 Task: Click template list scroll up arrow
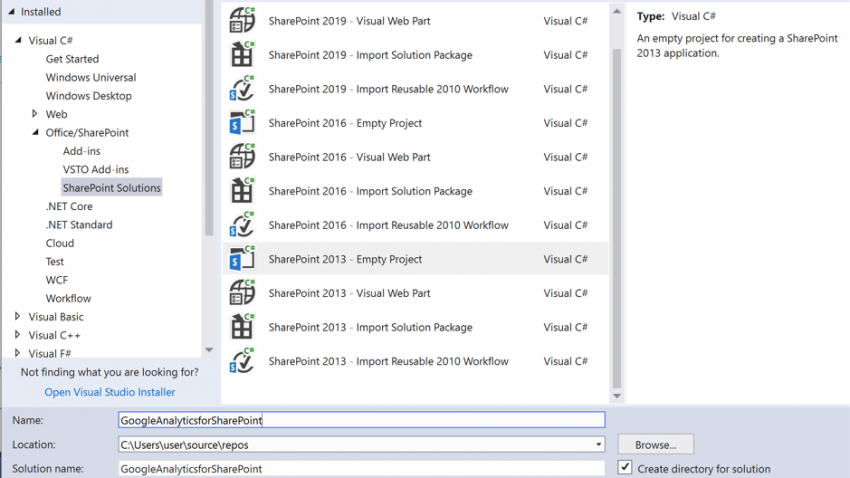(x=616, y=11)
